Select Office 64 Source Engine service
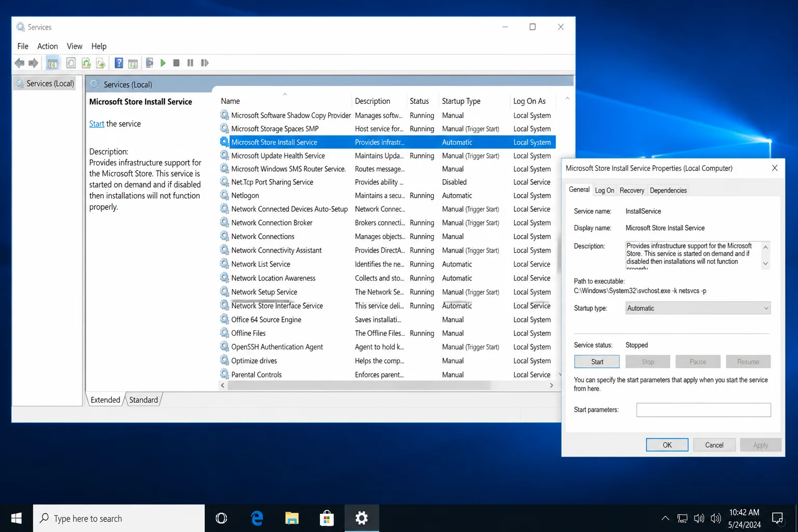The height and width of the screenshot is (532, 798). [387, 320]
